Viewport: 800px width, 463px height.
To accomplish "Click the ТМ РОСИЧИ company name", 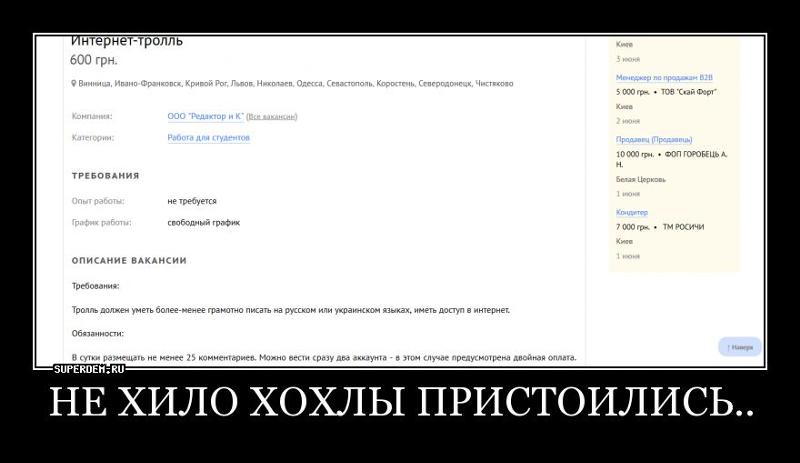I will click(x=684, y=227).
